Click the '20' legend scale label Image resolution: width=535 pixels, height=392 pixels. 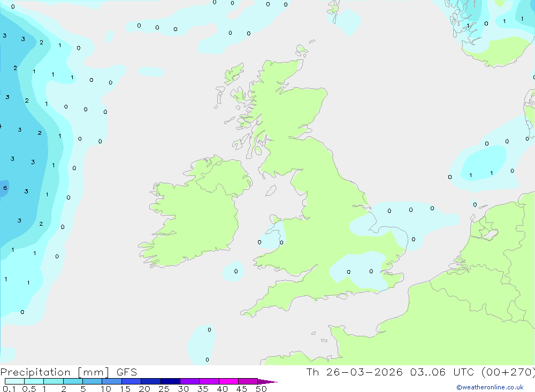pyautogui.click(x=144, y=389)
